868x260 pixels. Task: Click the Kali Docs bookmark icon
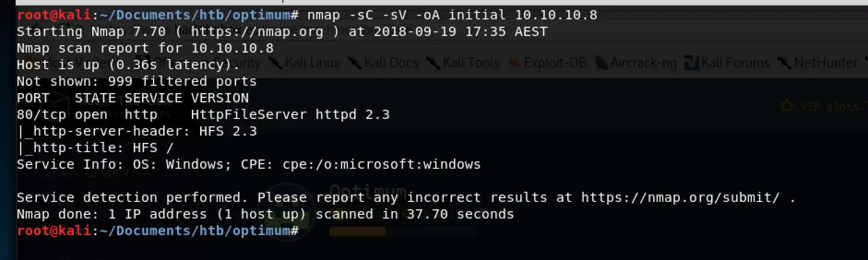(x=355, y=63)
